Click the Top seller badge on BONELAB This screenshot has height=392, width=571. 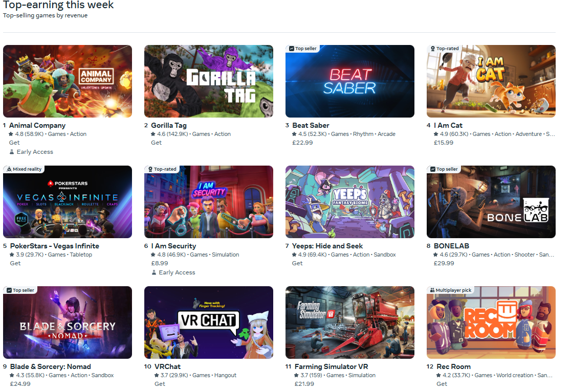444,169
